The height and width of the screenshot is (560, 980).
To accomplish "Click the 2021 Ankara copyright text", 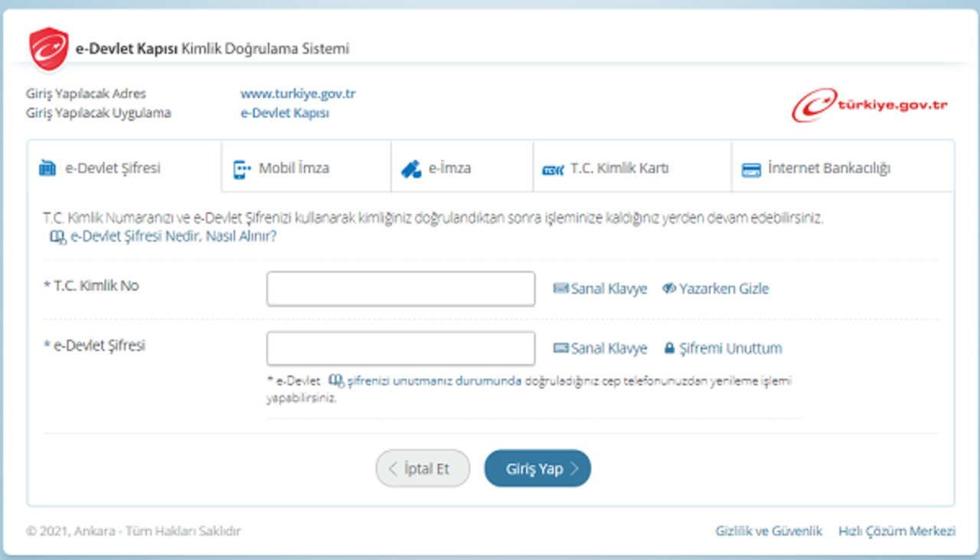I will (x=134, y=531).
